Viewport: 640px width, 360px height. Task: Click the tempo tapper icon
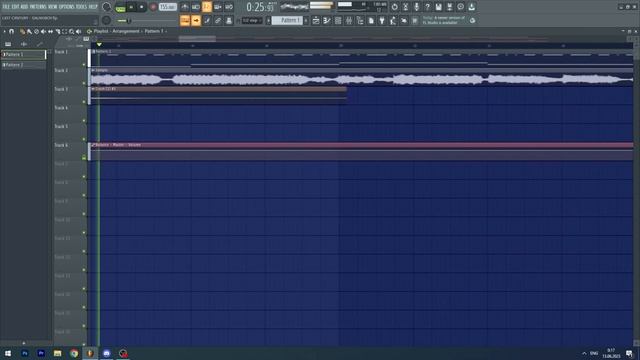click(x=393, y=20)
